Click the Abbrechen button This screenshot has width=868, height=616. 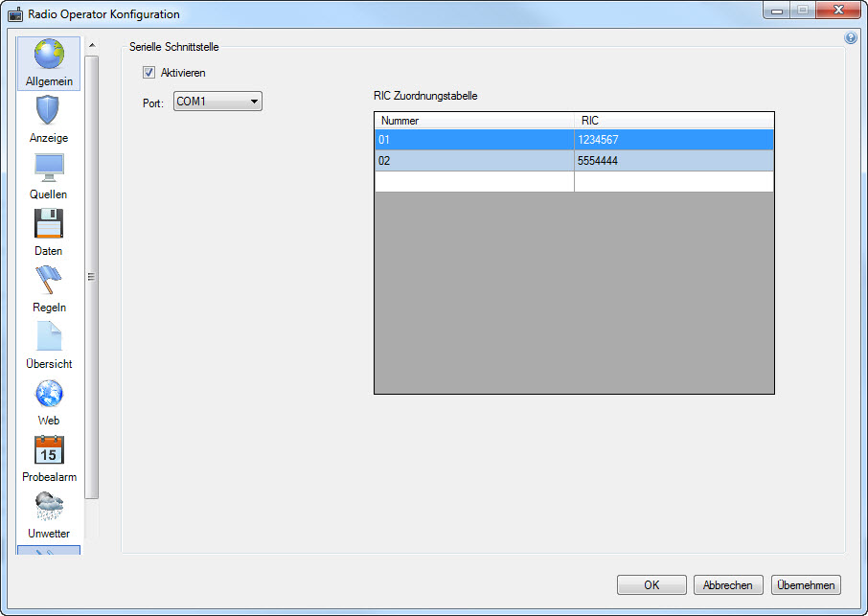coord(728,585)
